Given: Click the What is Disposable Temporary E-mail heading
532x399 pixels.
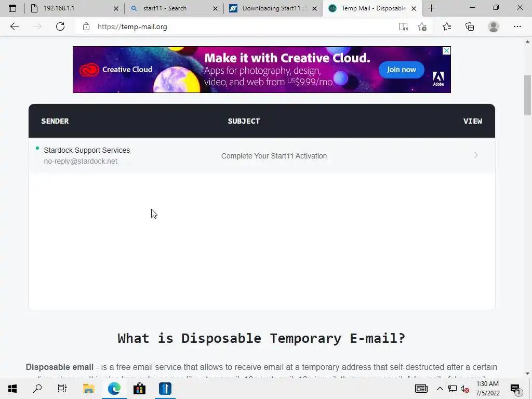Looking at the screenshot, I should [261, 338].
